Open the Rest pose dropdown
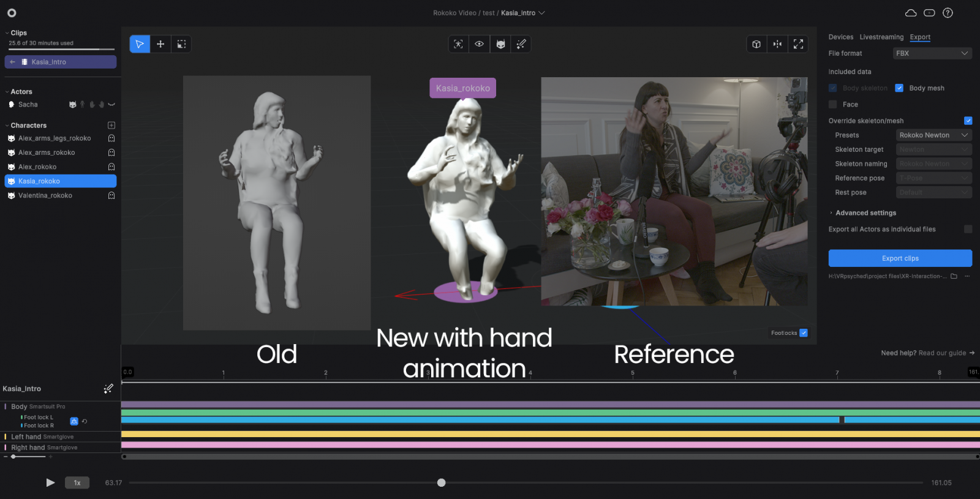The width and height of the screenshot is (980, 499). click(934, 192)
